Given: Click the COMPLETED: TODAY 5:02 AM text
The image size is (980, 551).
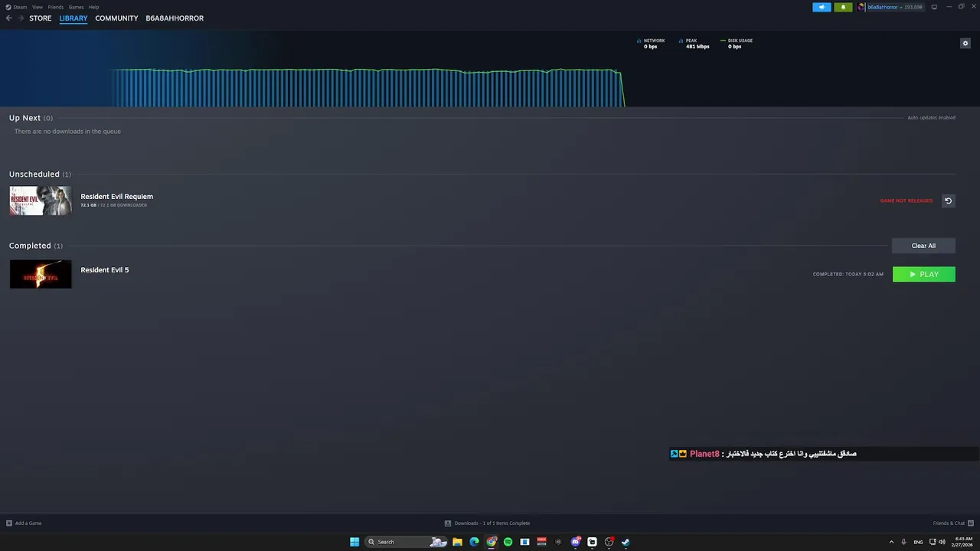Looking at the screenshot, I should [x=848, y=274].
